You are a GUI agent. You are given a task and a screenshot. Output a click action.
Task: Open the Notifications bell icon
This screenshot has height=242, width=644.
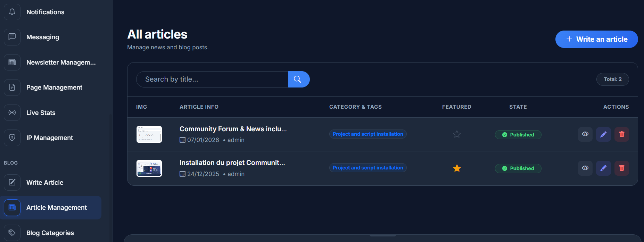click(12, 12)
